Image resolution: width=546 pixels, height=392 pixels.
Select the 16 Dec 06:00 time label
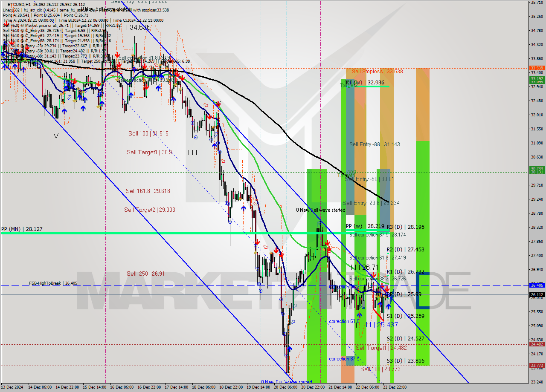click(x=122, y=387)
